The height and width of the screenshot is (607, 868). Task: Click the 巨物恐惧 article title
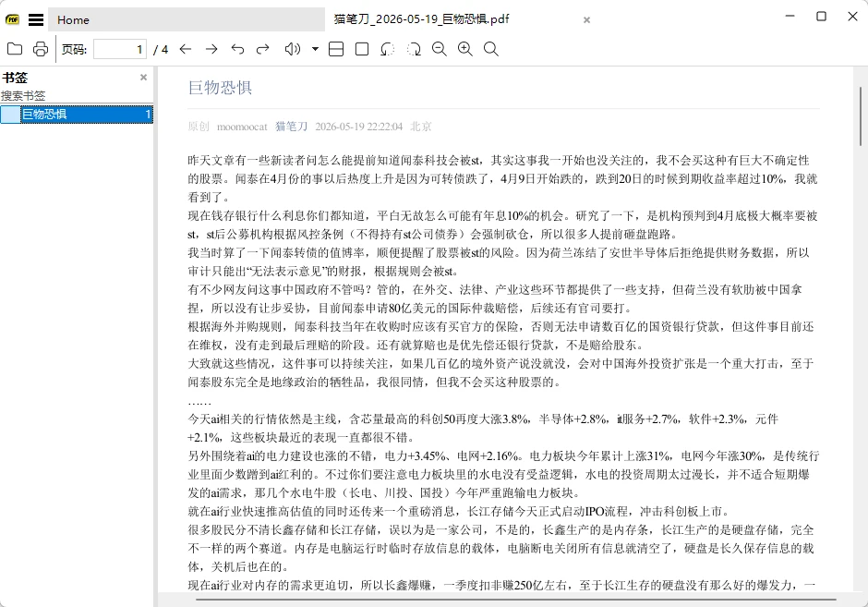point(220,88)
